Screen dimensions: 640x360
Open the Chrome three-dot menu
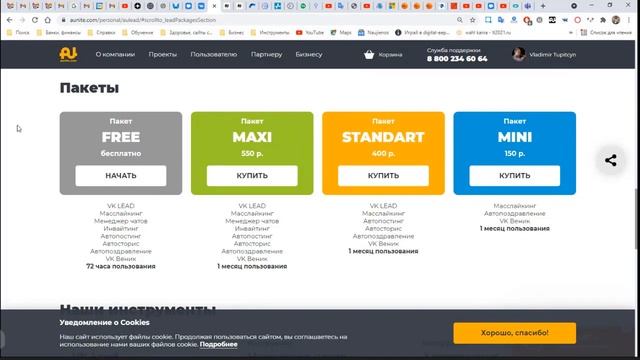tap(629, 20)
